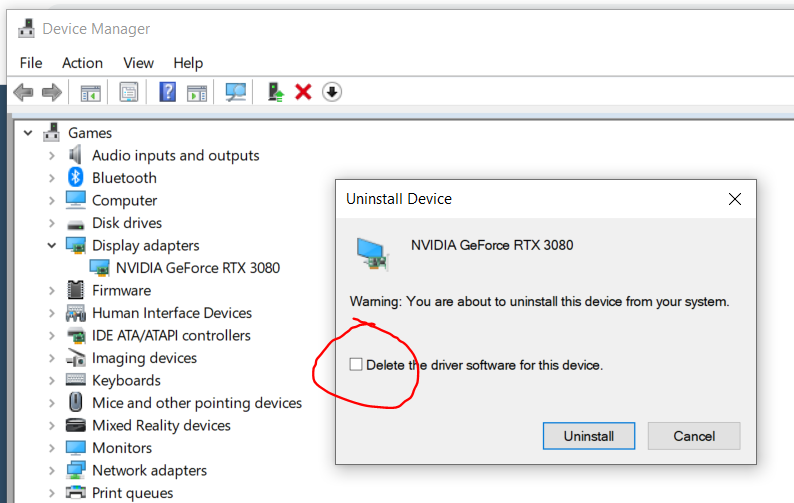Expand Mice and other pointing devices chevron
This screenshot has width=794, height=503.
[x=52, y=403]
